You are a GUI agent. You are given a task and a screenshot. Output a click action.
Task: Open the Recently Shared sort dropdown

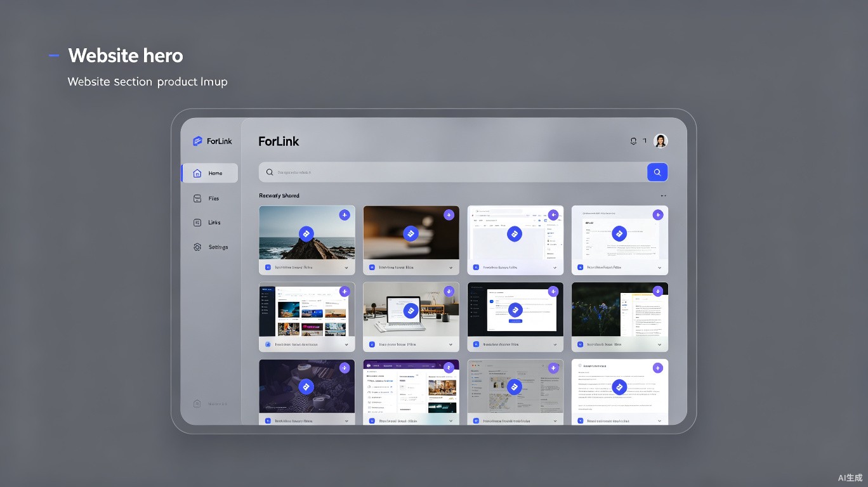coord(664,196)
